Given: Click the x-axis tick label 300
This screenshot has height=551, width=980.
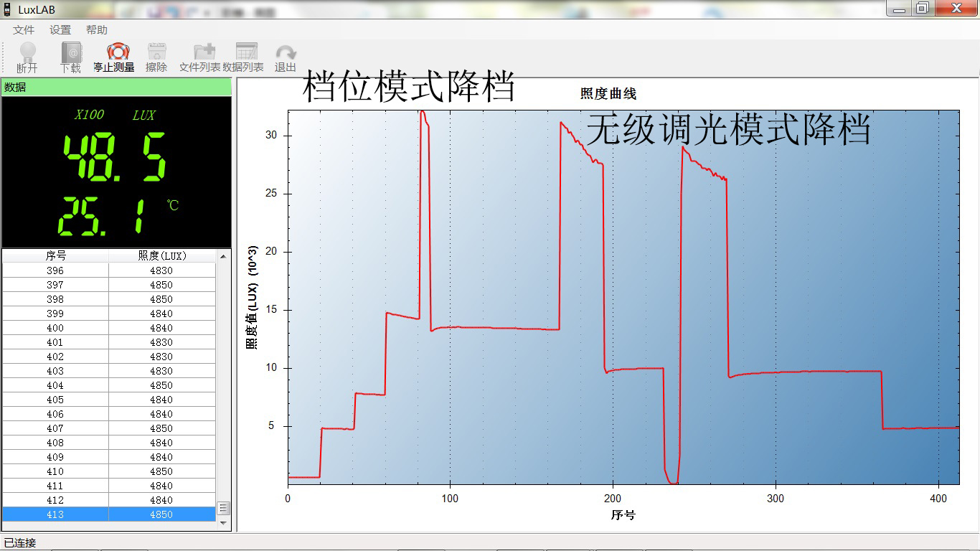Looking at the screenshot, I should coord(776,498).
